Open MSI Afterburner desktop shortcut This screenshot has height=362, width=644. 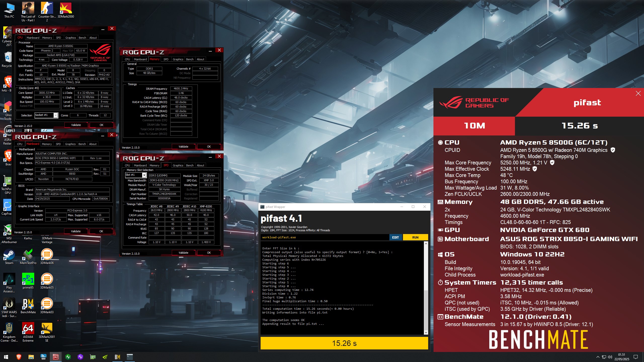point(9,234)
